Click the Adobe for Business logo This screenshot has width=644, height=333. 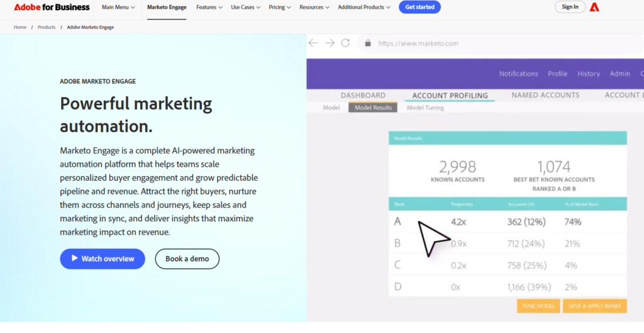click(x=52, y=7)
